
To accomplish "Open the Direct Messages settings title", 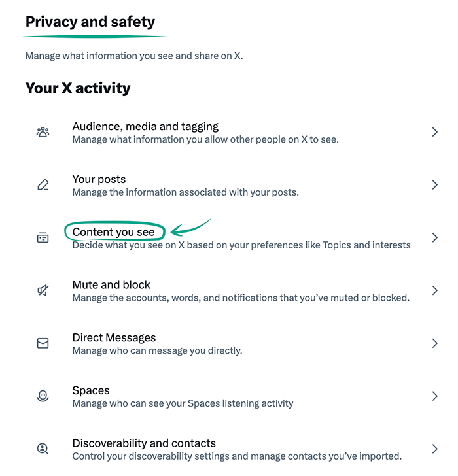I will pos(114,338).
